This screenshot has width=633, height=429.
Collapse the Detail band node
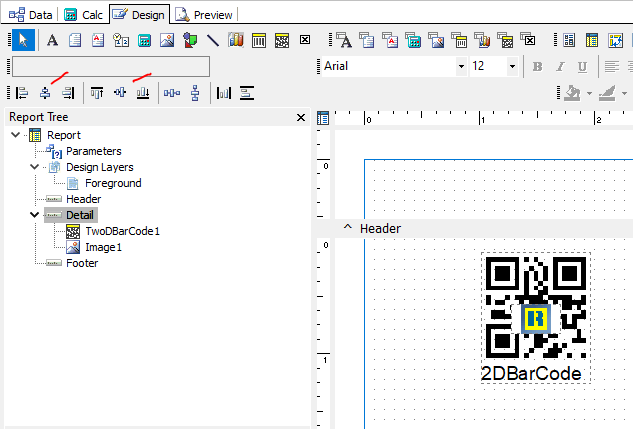pyautogui.click(x=35, y=215)
